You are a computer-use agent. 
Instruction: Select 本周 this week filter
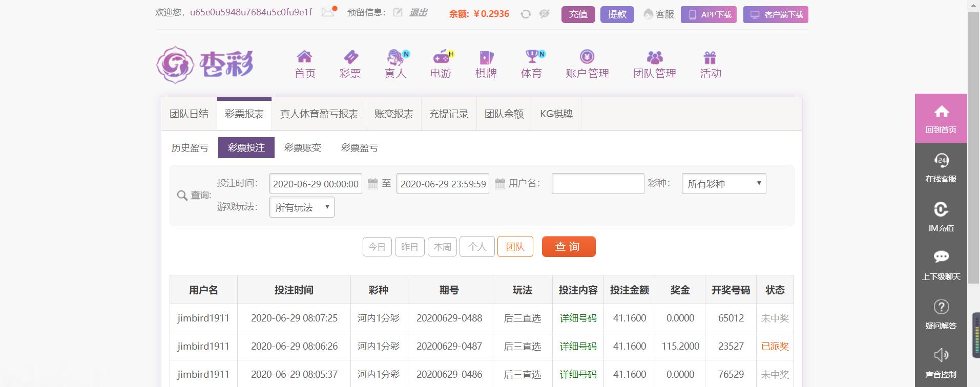coord(442,247)
